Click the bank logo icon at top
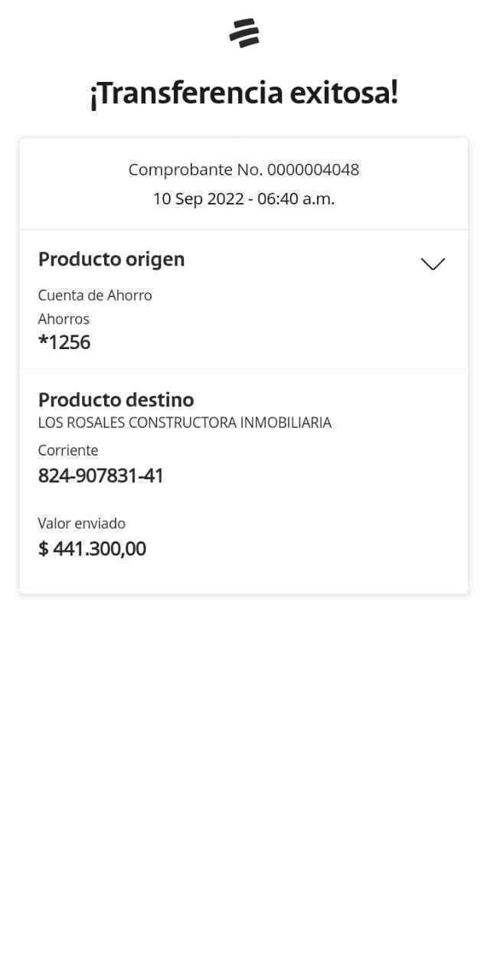This screenshot has height=980, width=487. (244, 34)
